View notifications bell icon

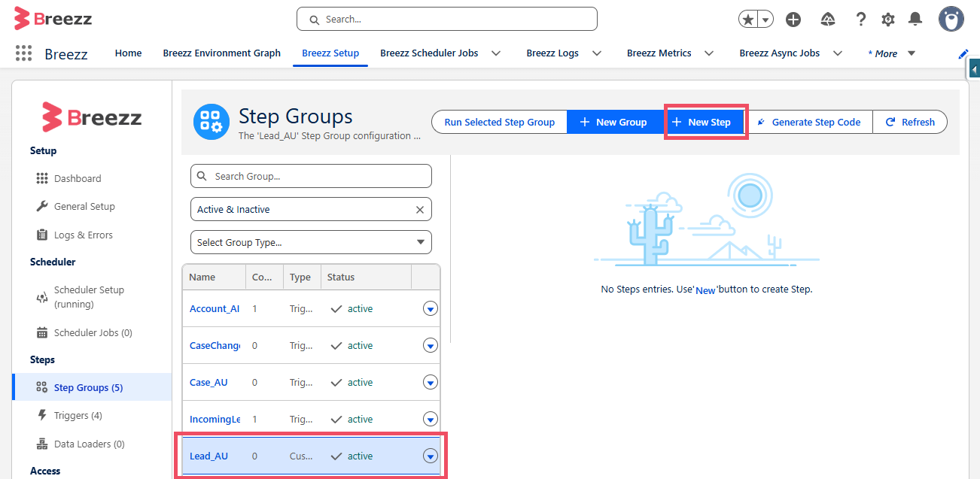[x=915, y=20]
